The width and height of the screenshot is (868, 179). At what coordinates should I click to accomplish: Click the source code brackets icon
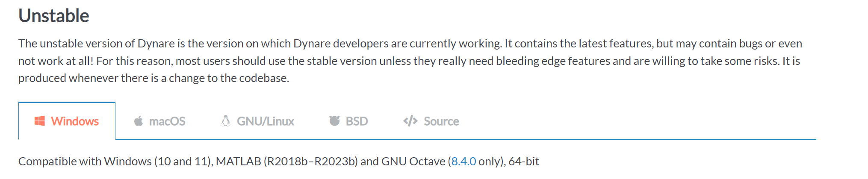coord(410,121)
